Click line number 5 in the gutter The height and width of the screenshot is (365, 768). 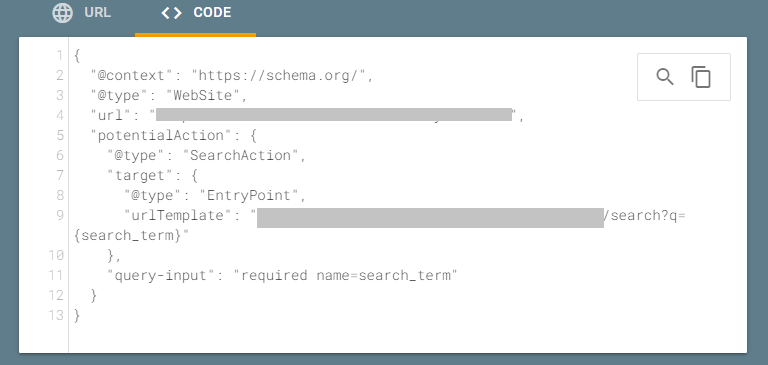point(60,135)
